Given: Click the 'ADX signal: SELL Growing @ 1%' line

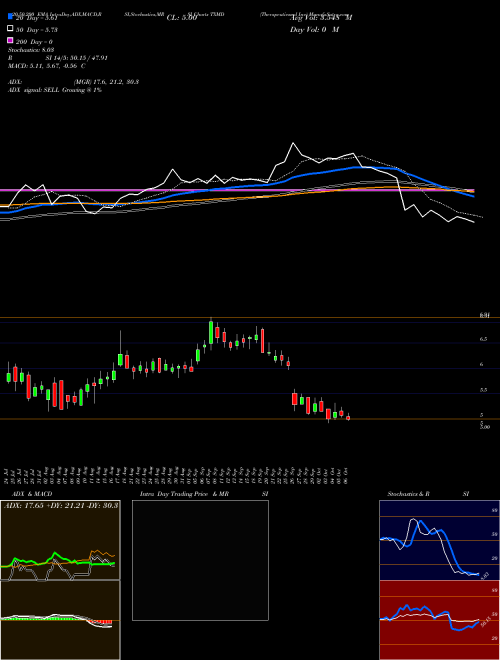Looking at the screenshot, I should tap(55, 90).
